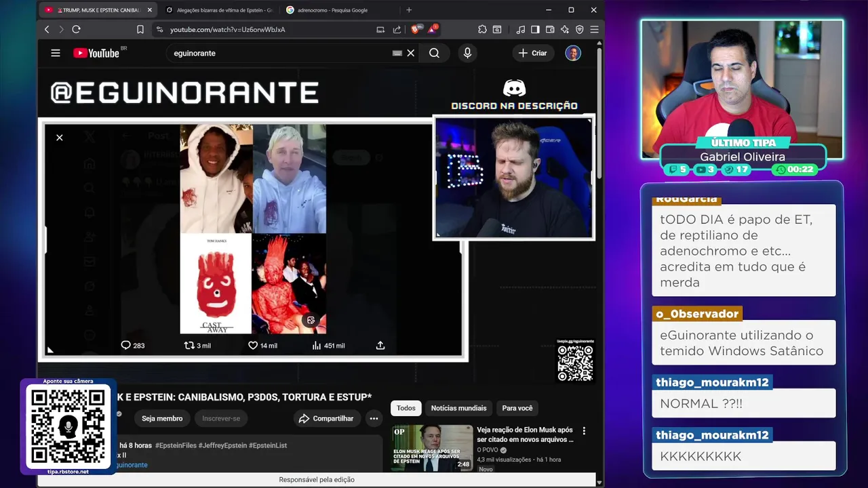868x488 pixels.
Task: Click the 'Responsável pela edição' bar text
Action: click(317, 479)
